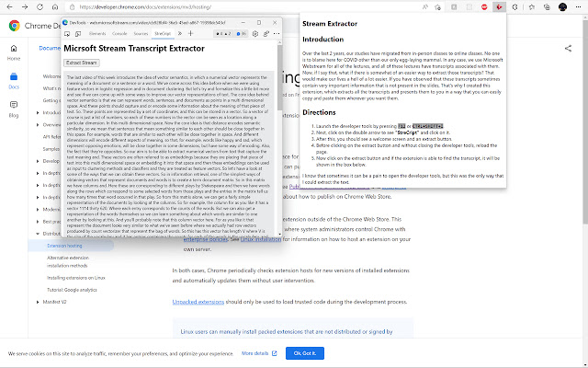Show more DevTools tabs with double arrow
This screenshot has width=588, height=368.
point(180,34)
